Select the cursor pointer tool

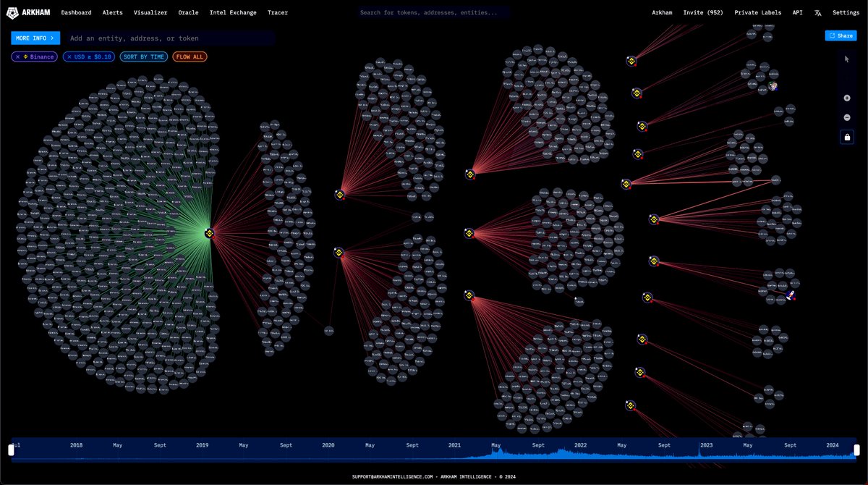(846, 58)
